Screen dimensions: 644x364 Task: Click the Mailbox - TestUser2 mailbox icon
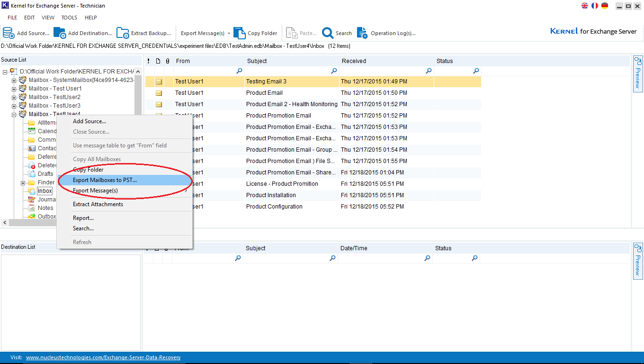[x=23, y=97]
